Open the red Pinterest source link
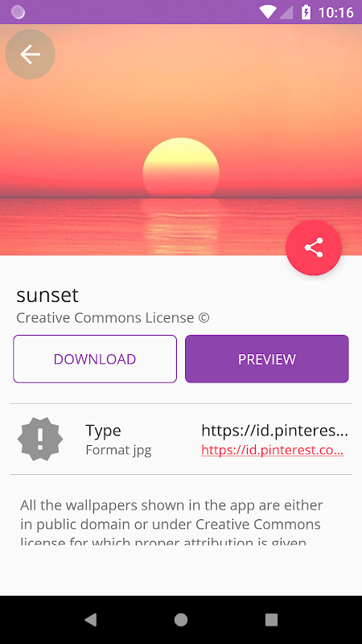This screenshot has height=644, width=362. tap(272, 450)
